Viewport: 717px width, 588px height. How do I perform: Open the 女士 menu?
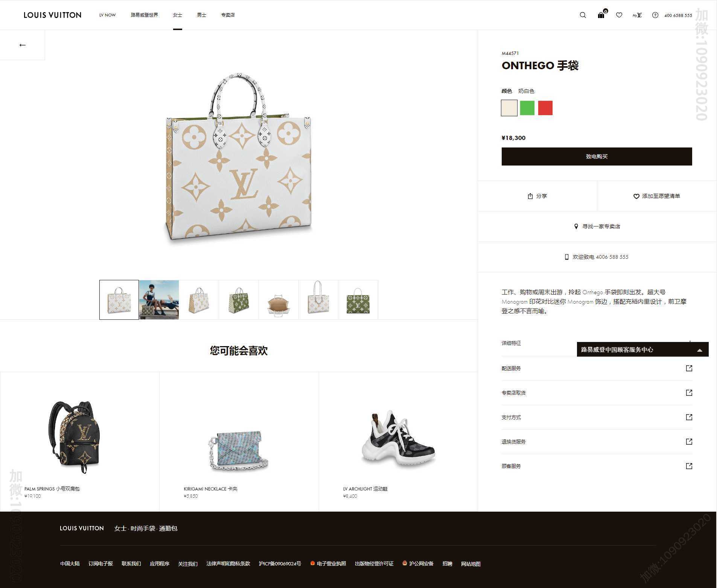pos(177,15)
